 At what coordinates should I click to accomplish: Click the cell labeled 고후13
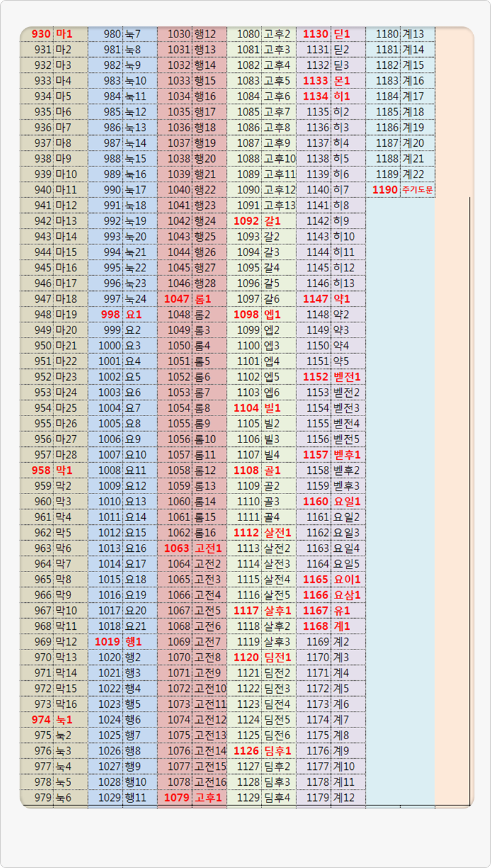click(x=279, y=206)
